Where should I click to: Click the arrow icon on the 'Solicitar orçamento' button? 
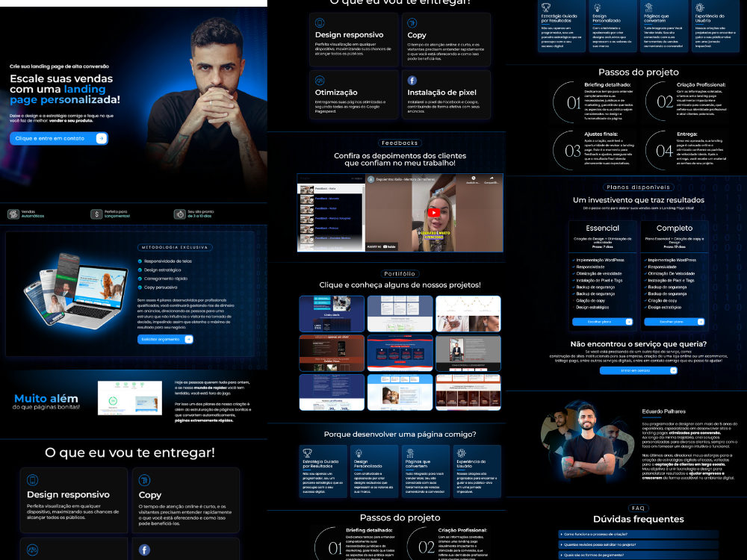click(189, 340)
